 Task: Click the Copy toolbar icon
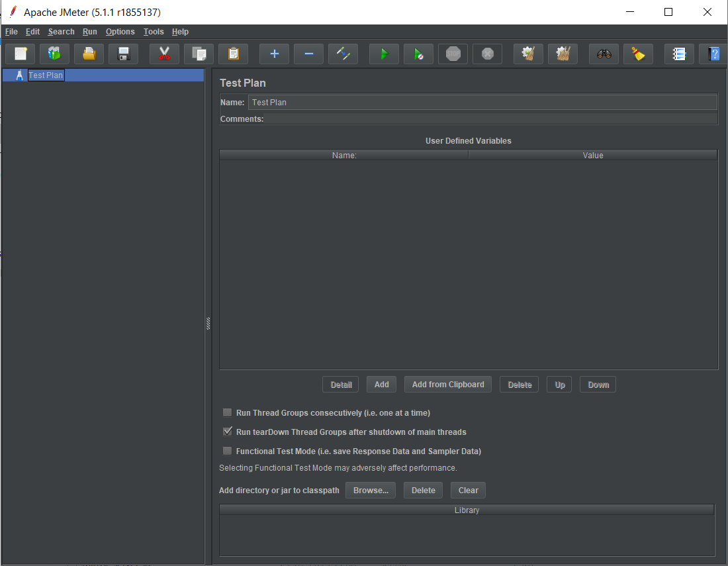point(199,54)
